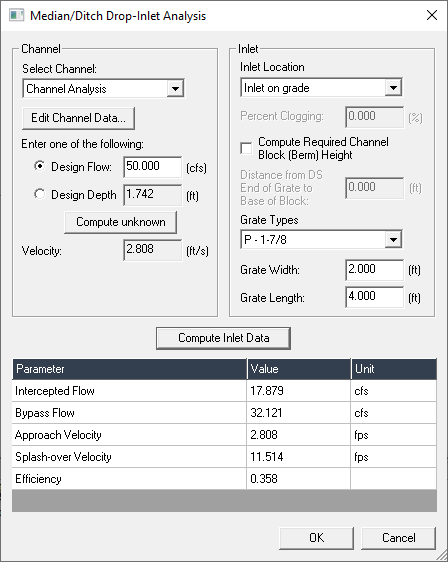
Task: Enable Compute Required Channel Block Height checkbox
Action: (x=246, y=148)
